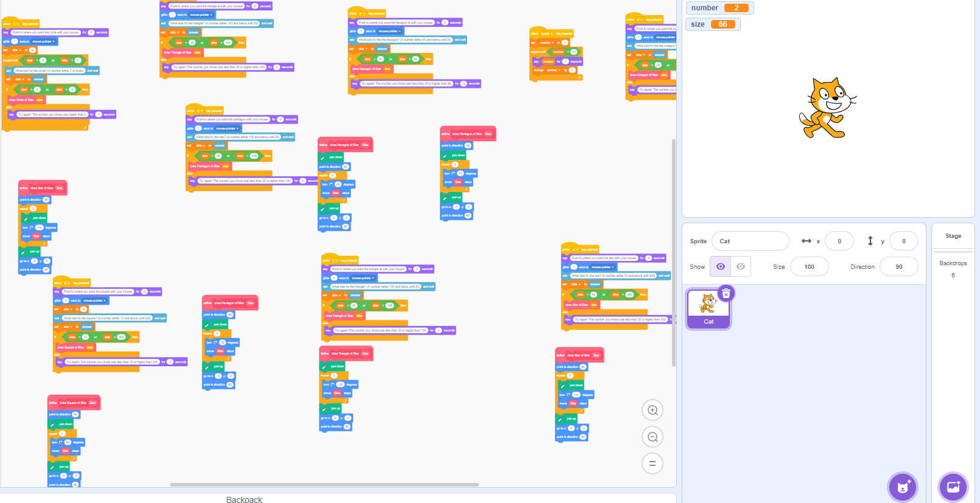This screenshot has width=980, height=503.
Task: Click the workspace vertical scrollbar
Action: click(x=674, y=252)
